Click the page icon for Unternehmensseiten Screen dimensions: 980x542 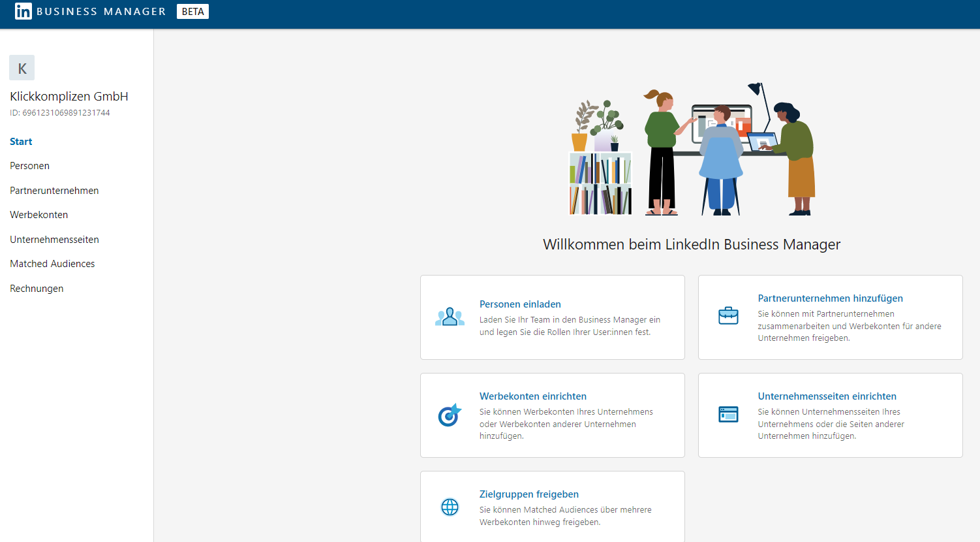(x=728, y=415)
